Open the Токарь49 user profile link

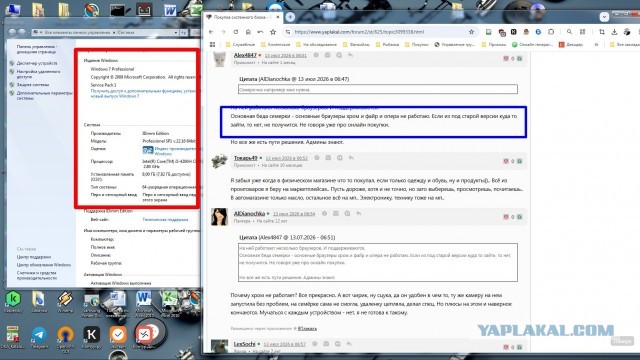[x=245, y=158]
